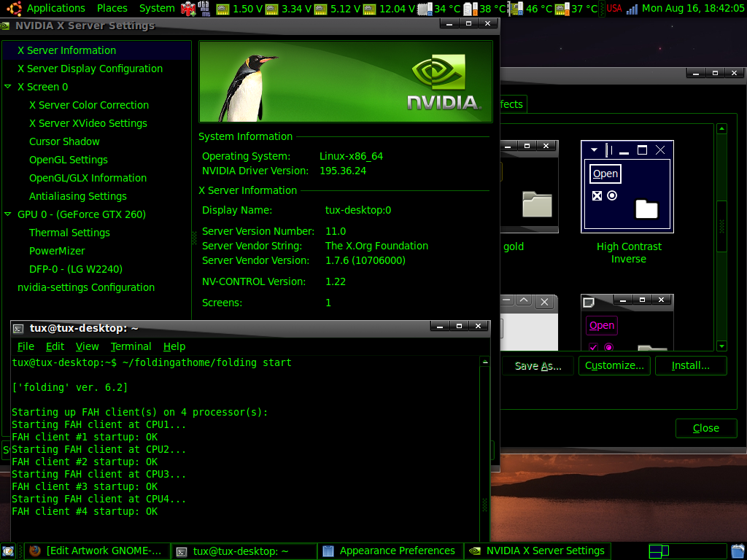Collapse the X Screen 0 tree node
Screen dimensions: 747x560
7,87
